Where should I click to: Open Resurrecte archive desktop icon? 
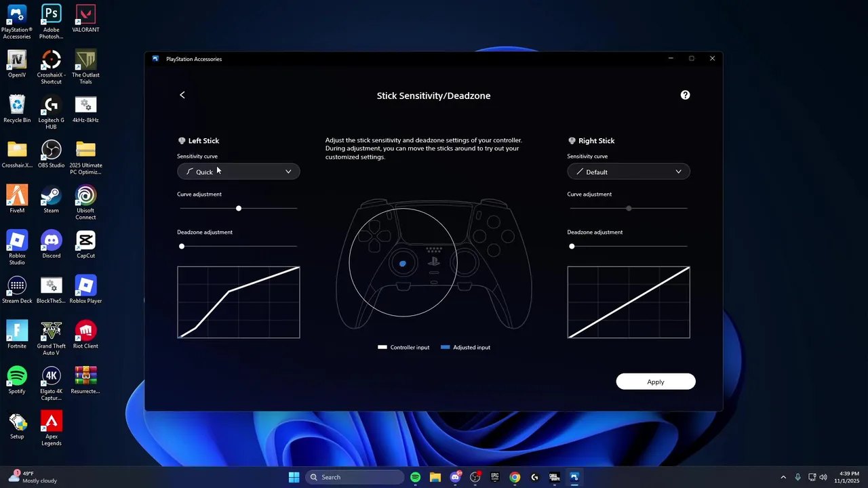85,380
